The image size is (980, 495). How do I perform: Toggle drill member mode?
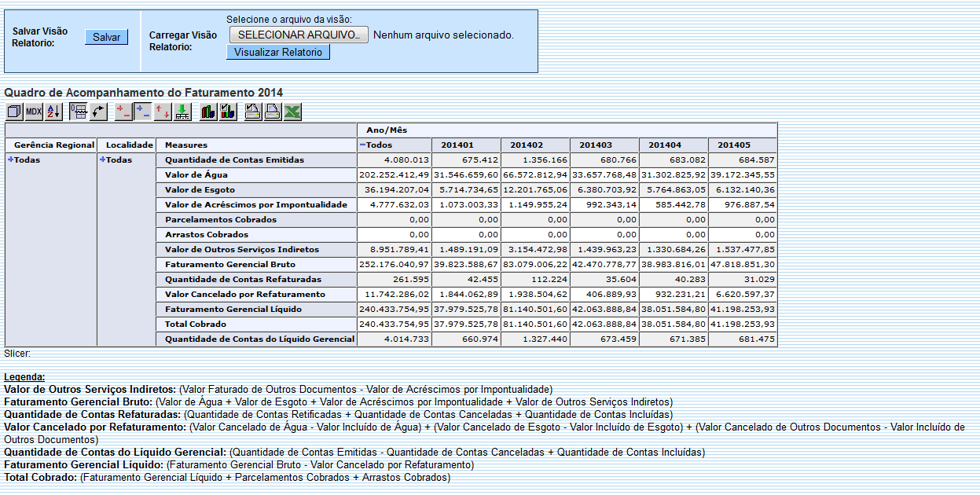click(x=123, y=112)
